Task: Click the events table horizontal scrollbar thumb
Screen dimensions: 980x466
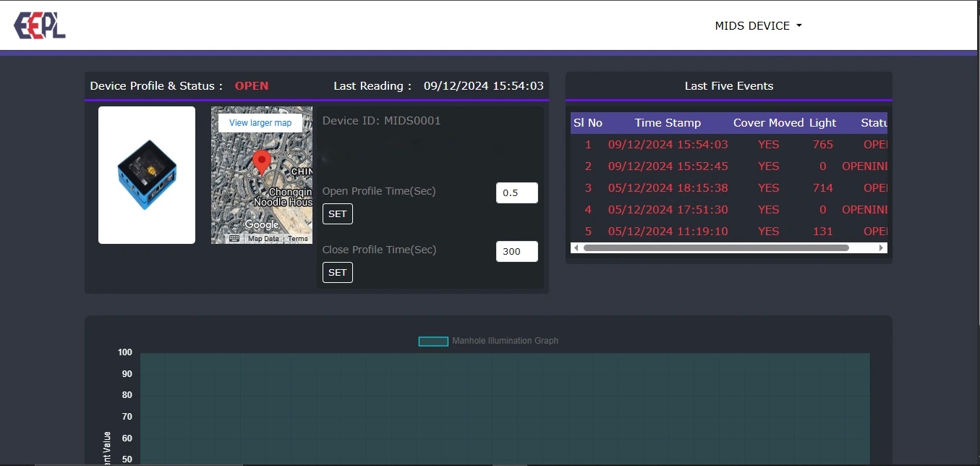Action: pyautogui.click(x=716, y=248)
